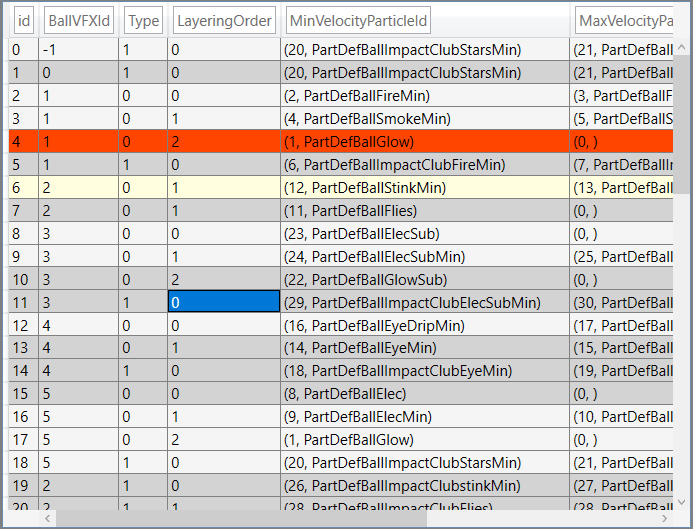Click the LayeringOrder column header
The width and height of the screenshot is (693, 529).
pos(224,20)
